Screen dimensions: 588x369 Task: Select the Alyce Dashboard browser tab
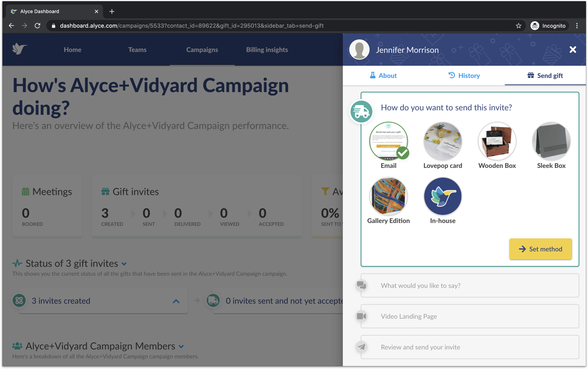(55, 11)
